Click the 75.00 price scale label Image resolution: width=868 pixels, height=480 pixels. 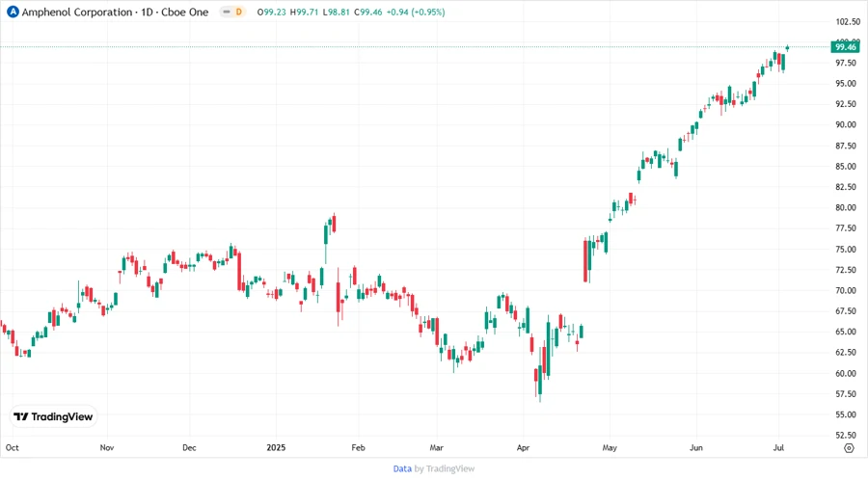coord(846,250)
